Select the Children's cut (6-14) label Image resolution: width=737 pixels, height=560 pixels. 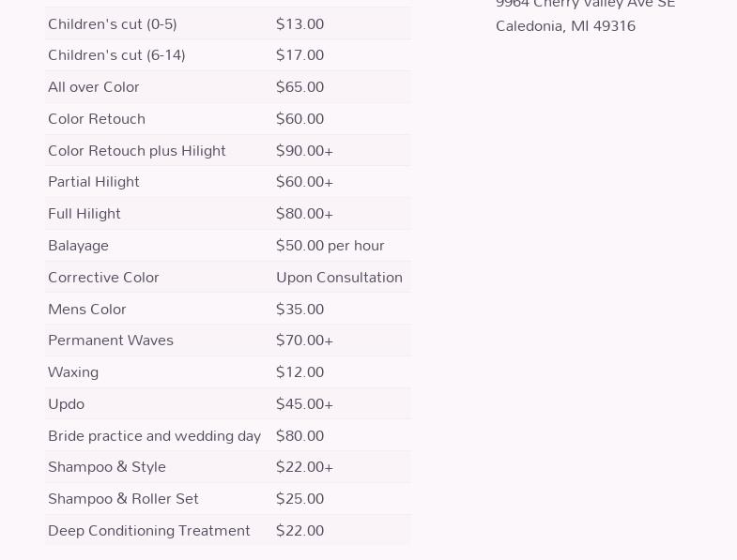point(116,55)
